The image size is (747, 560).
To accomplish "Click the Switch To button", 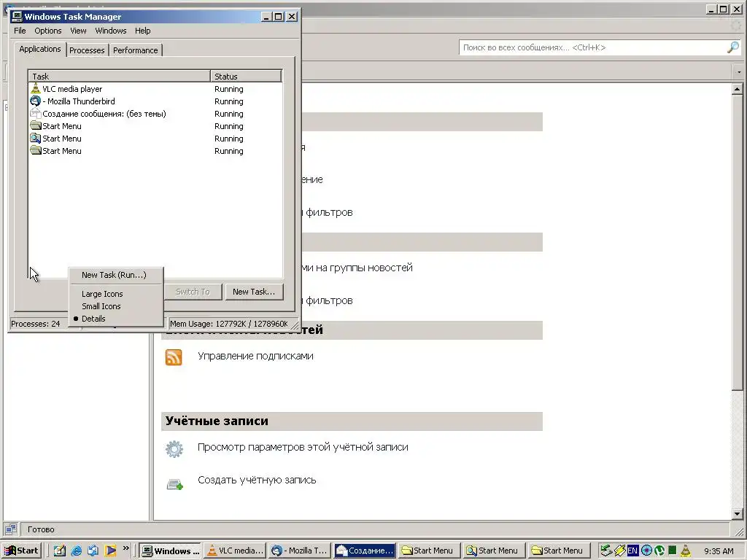I will coord(193,292).
